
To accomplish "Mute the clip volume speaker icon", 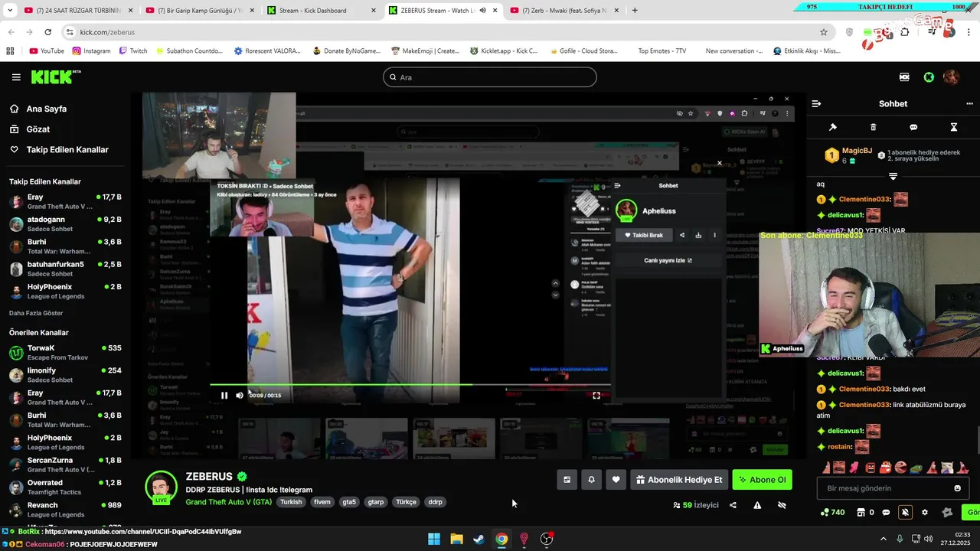I will tap(240, 396).
